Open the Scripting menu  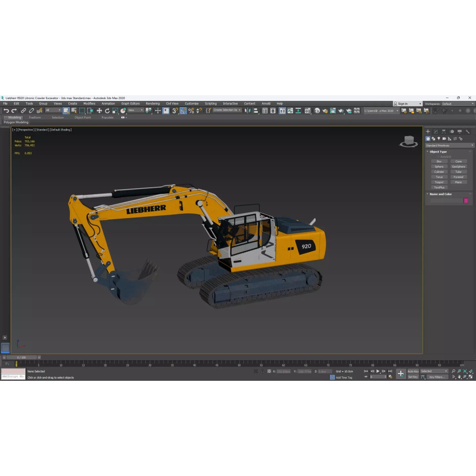(x=211, y=104)
